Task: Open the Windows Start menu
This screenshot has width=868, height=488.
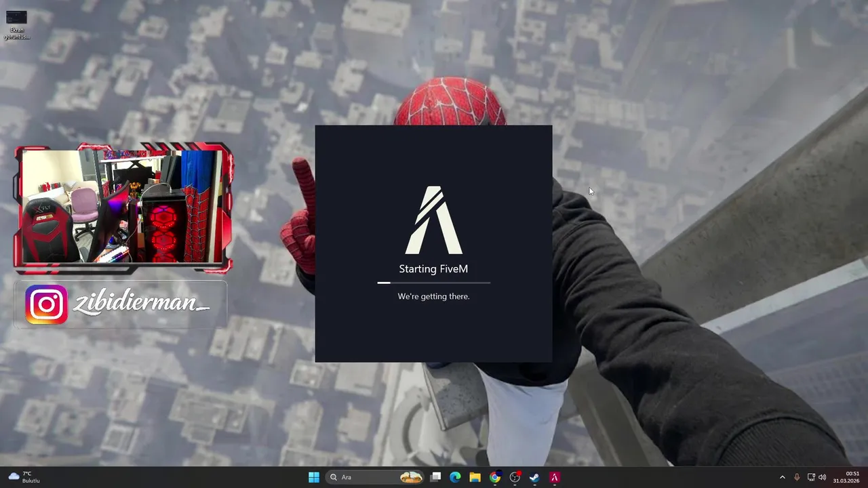Action: (314, 477)
